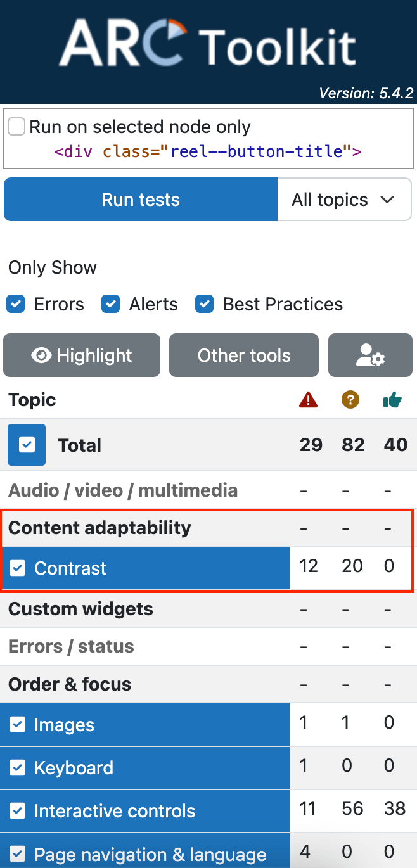Click the user settings gear icon button
The height and width of the screenshot is (868, 417).
(x=370, y=355)
